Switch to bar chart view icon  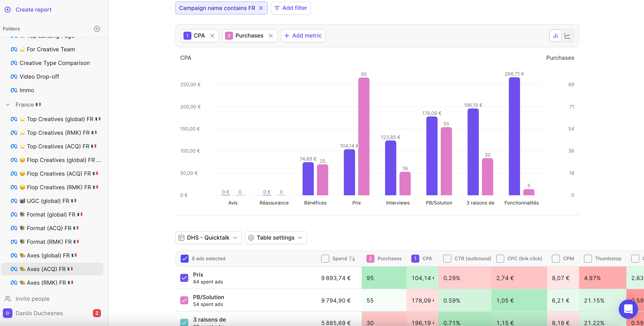click(x=555, y=35)
